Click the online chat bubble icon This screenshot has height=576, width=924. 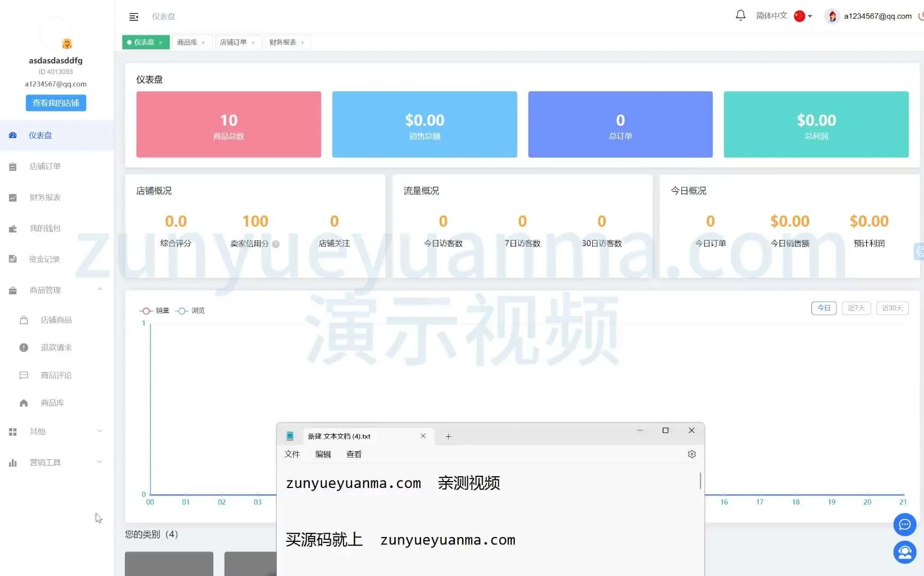click(x=904, y=524)
